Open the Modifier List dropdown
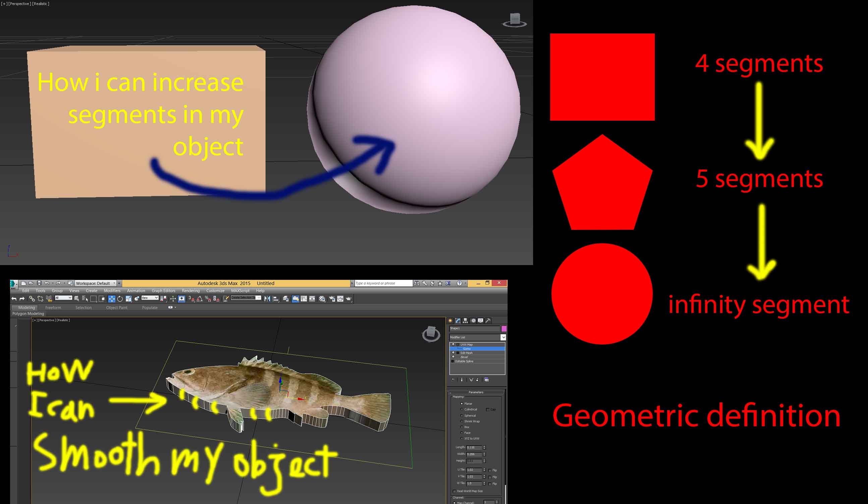 pyautogui.click(x=503, y=337)
